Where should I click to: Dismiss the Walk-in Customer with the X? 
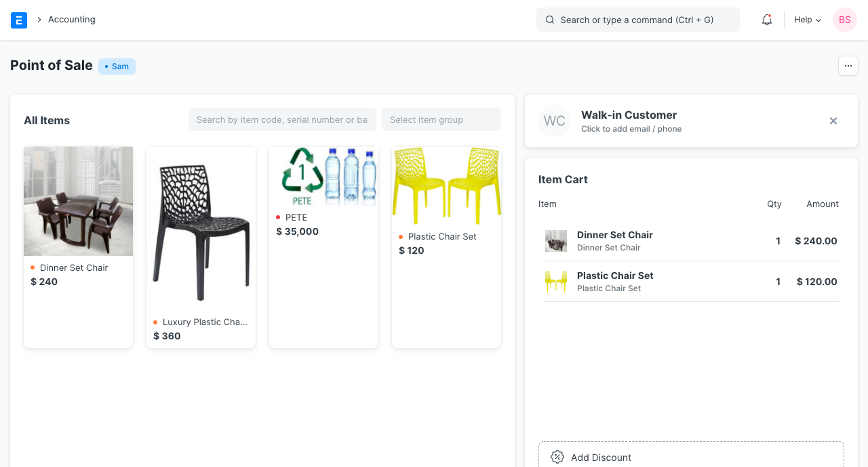click(x=833, y=121)
